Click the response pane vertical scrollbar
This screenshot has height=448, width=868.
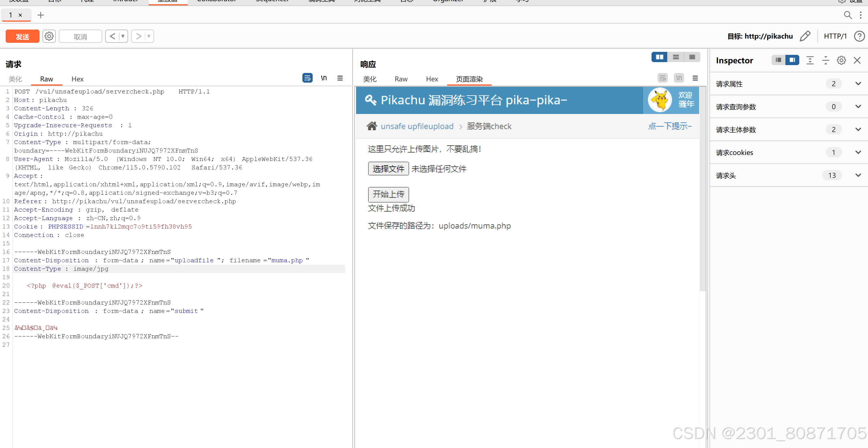(x=702, y=189)
